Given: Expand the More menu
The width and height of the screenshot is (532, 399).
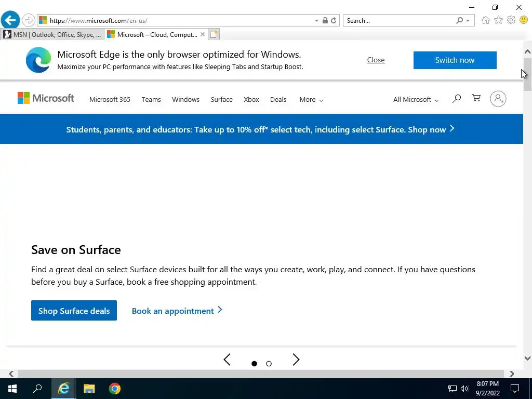Looking at the screenshot, I should click(311, 99).
